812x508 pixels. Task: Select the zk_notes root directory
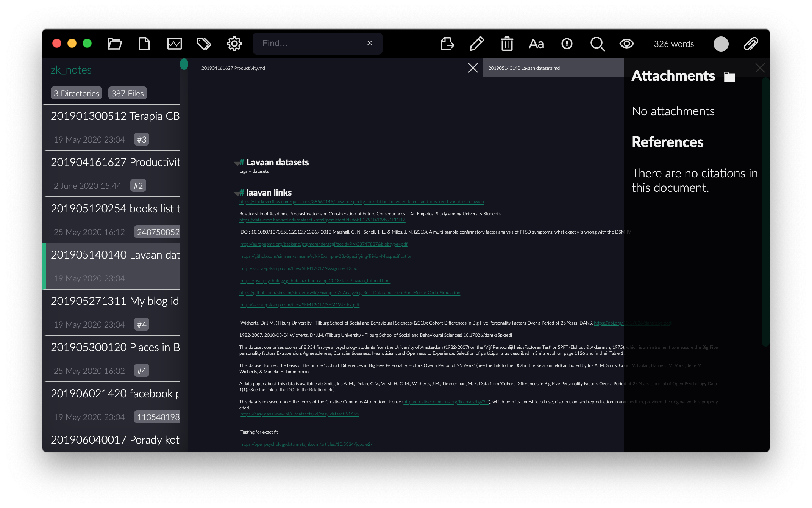pyautogui.click(x=71, y=70)
